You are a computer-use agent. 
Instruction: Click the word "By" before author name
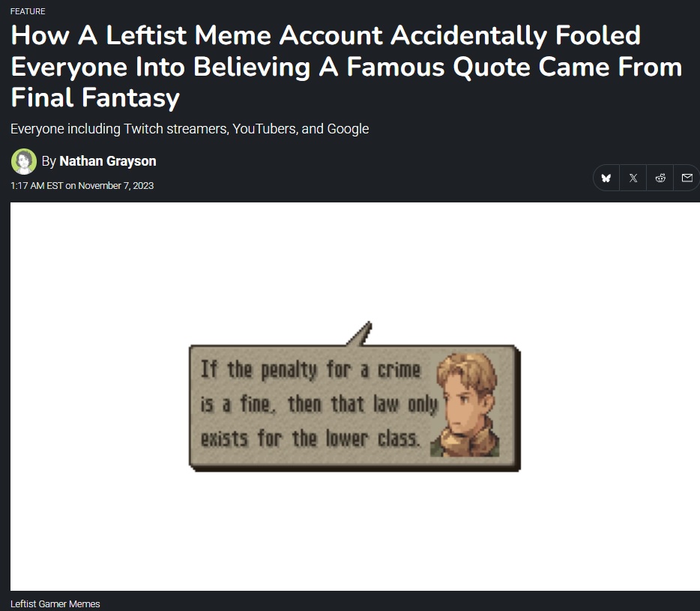(x=49, y=161)
